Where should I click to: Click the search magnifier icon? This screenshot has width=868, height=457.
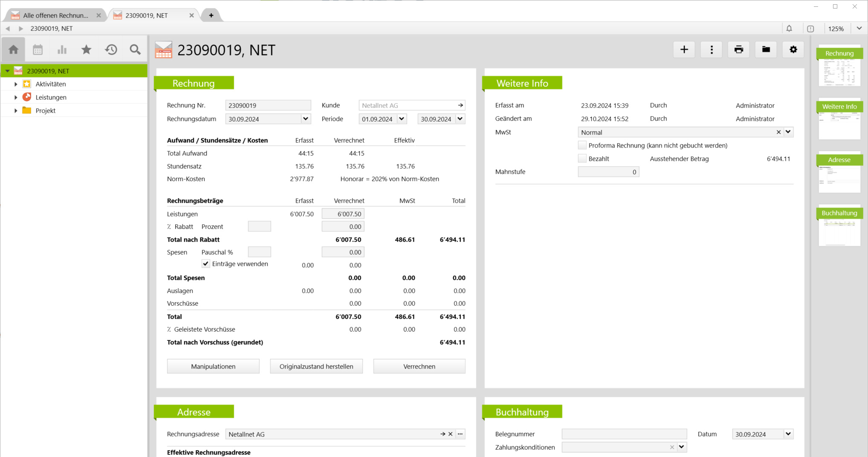click(x=135, y=50)
